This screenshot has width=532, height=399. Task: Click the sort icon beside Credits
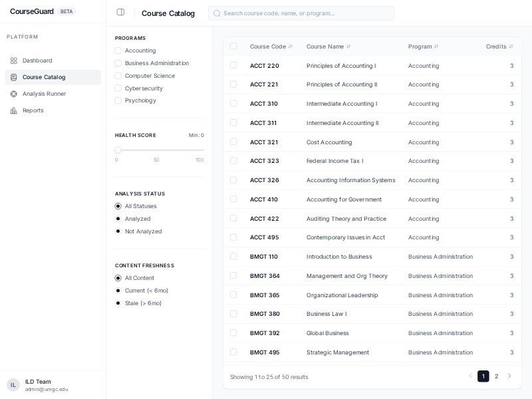[x=511, y=47]
